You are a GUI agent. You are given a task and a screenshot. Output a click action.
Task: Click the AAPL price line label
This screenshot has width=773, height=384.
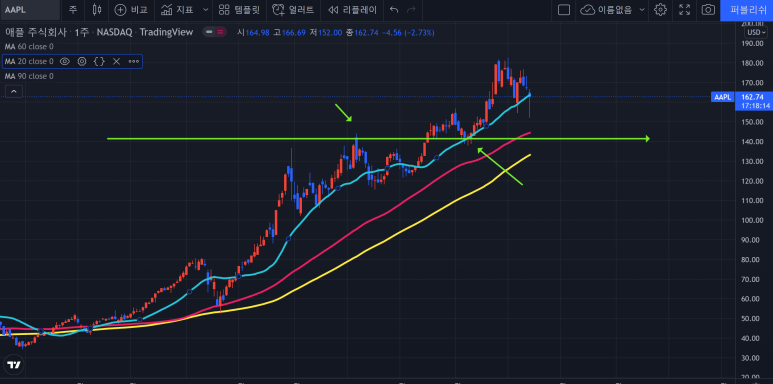point(722,97)
